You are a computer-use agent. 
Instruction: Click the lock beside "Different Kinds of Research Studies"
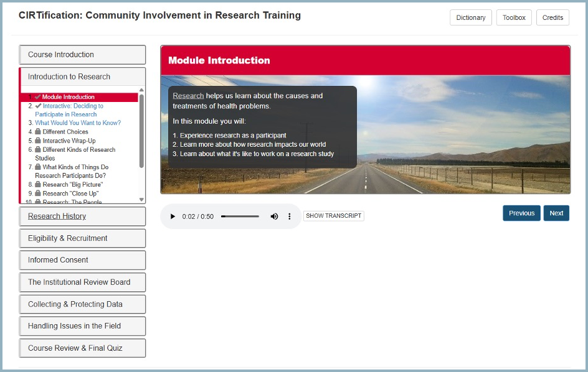click(x=39, y=150)
